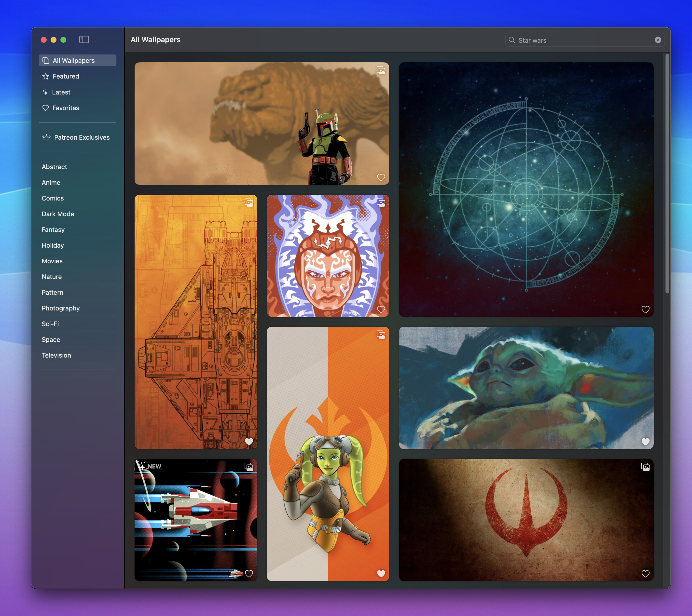The image size is (692, 616).
Task: Clear the Star wars search text
Action: click(x=658, y=40)
